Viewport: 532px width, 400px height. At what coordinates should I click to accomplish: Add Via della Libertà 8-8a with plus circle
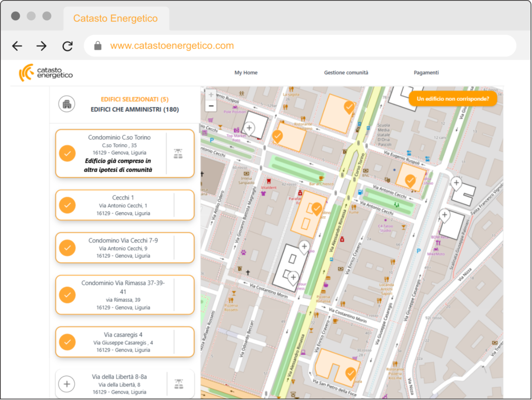67,384
